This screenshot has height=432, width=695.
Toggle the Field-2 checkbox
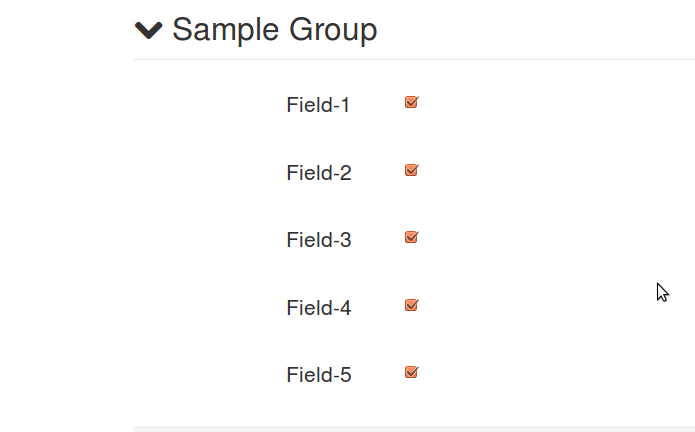tap(411, 170)
